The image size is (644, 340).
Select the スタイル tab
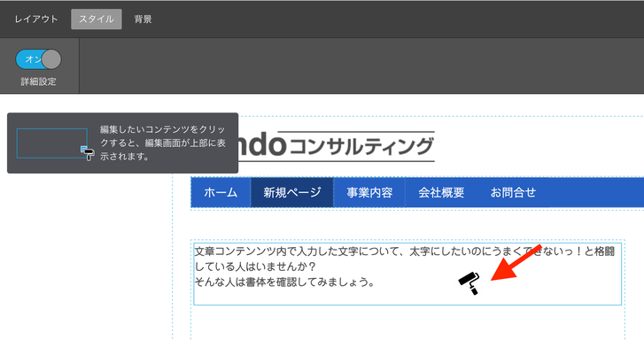(x=97, y=19)
